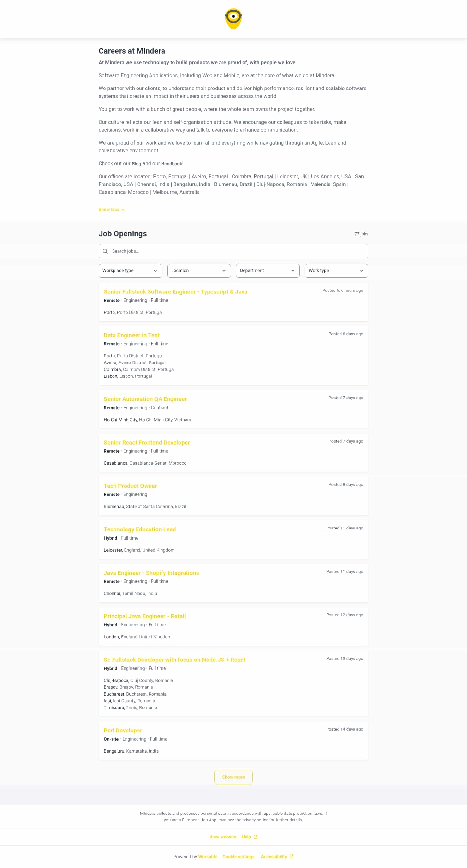Open the Work type dropdown
This screenshot has height=868, width=467.
[336, 270]
